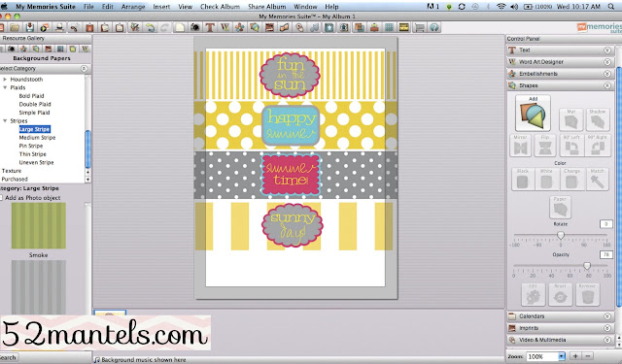Expand the Calendars panel
The height and width of the screenshot is (364, 622).
(606, 316)
